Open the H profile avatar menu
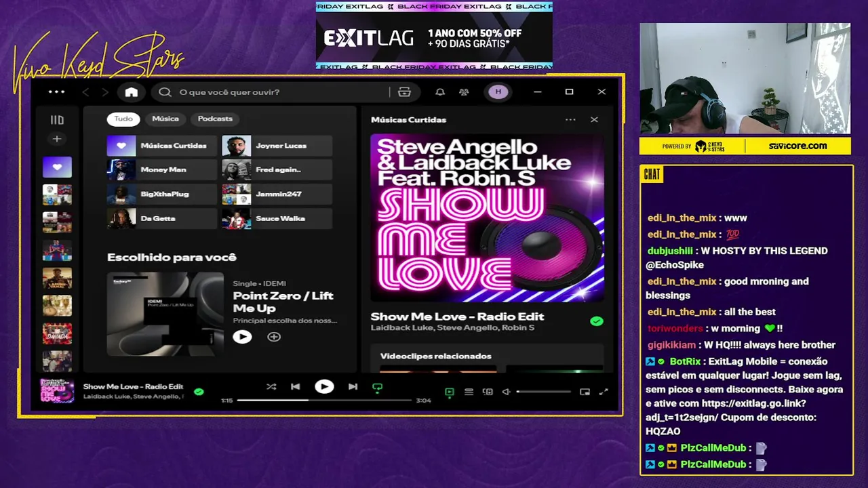 coord(498,92)
